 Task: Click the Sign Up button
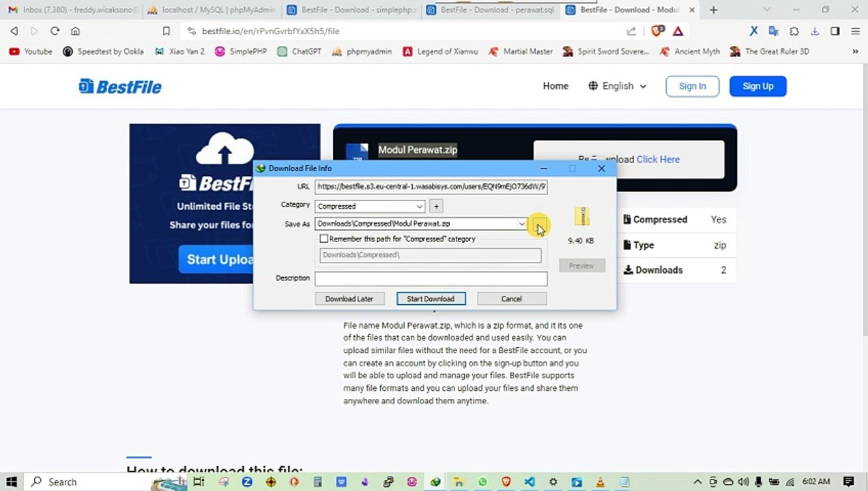(758, 86)
